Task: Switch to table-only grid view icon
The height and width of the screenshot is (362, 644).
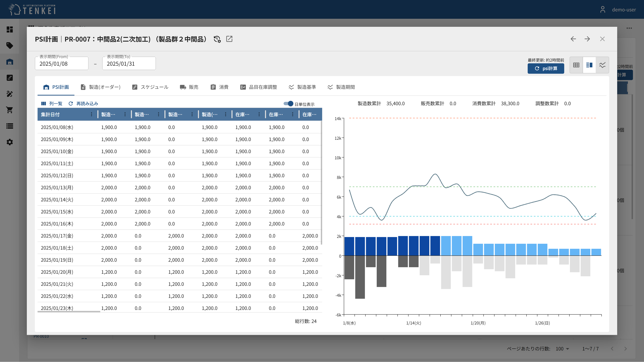Action: pos(576,65)
